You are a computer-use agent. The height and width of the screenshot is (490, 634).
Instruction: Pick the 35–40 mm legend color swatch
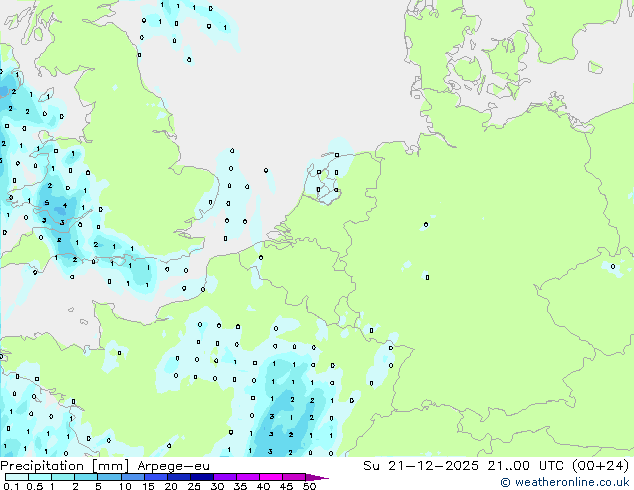(248, 477)
